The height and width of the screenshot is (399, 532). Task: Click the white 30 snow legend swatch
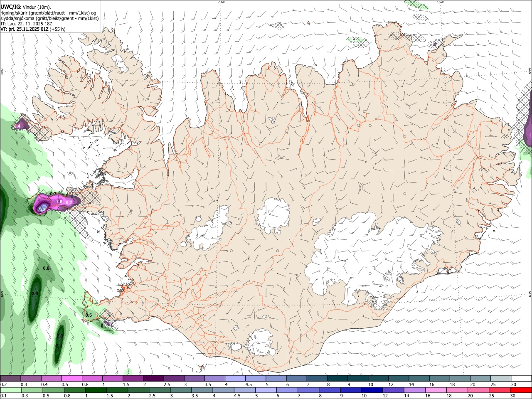click(522, 379)
